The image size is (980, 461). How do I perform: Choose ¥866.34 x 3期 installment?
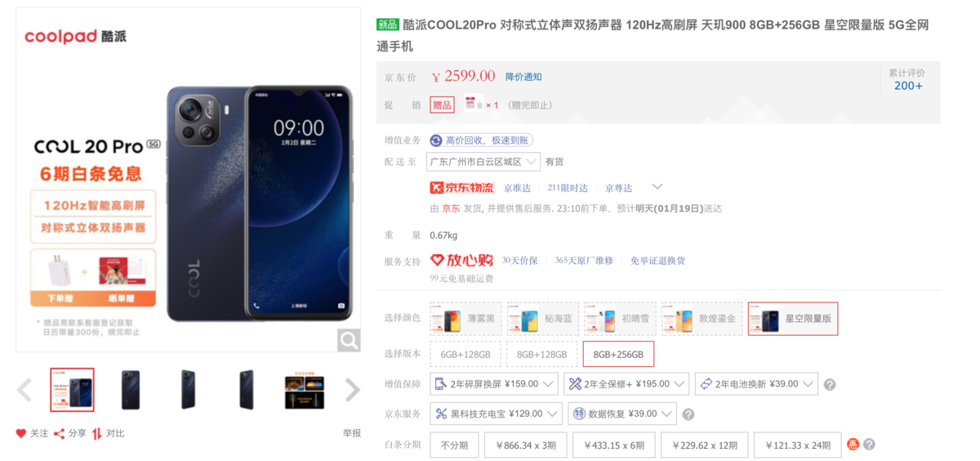[526, 445]
